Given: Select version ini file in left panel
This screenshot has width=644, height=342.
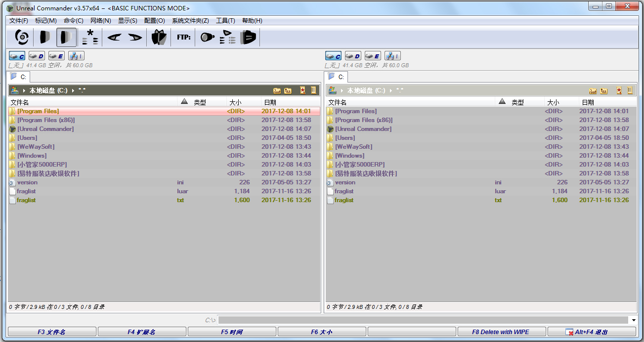Looking at the screenshot, I should (164, 182).
